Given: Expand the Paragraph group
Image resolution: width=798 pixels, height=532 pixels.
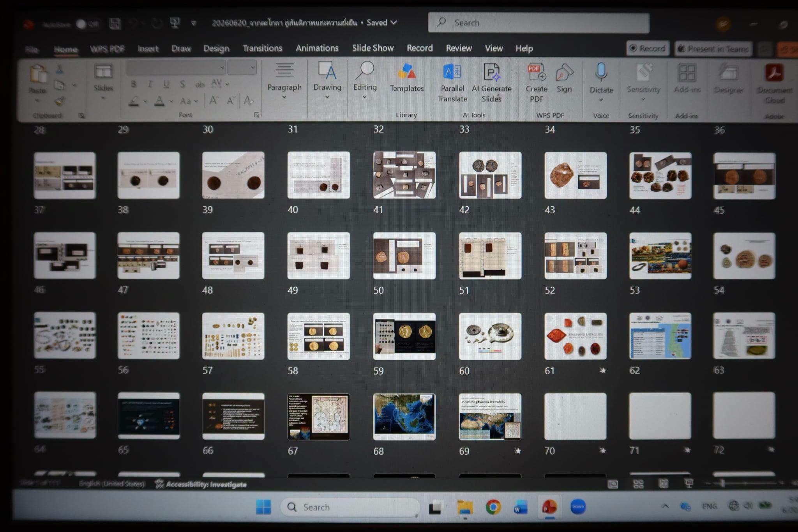Looking at the screenshot, I should click(x=284, y=81).
